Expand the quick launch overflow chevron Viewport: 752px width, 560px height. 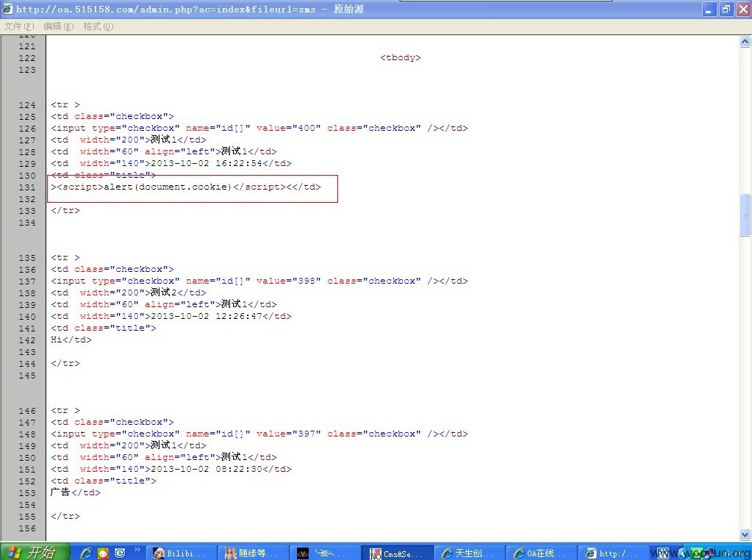pos(137,550)
